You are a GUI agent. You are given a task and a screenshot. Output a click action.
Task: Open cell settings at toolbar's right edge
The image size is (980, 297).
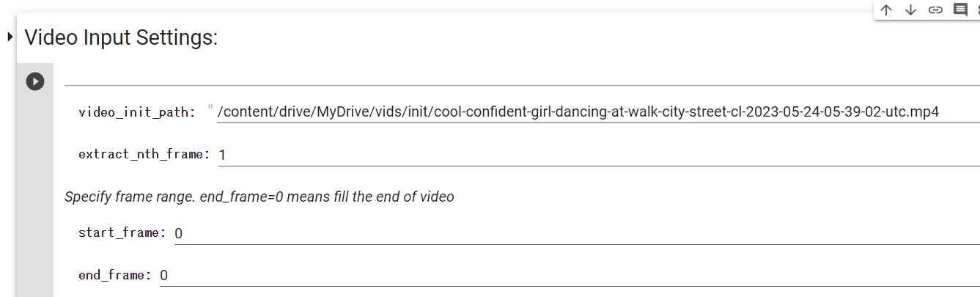pyautogui.click(x=977, y=10)
